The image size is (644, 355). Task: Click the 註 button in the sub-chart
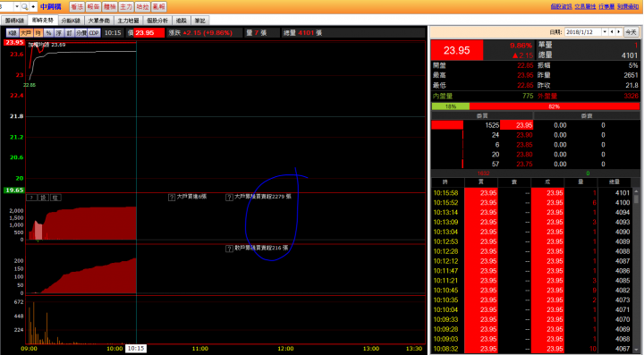click(x=55, y=198)
